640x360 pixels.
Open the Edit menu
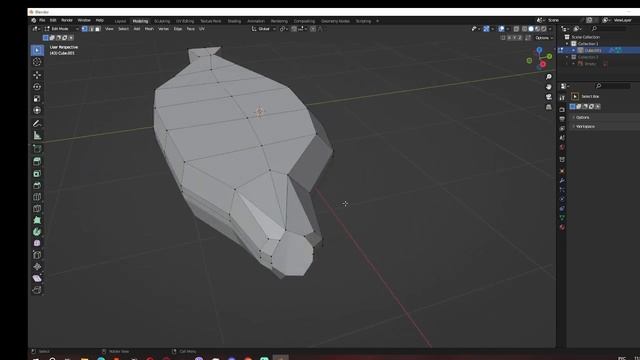click(x=53, y=20)
